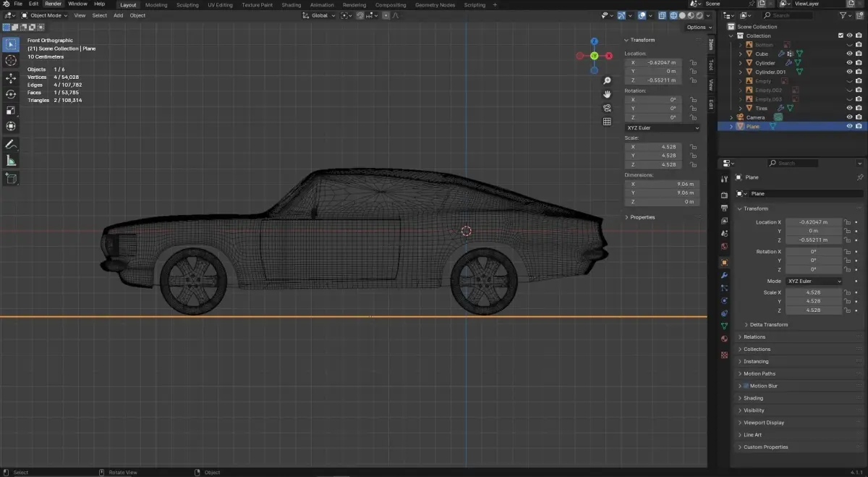
Task: Open the Render menu
Action: click(x=54, y=4)
